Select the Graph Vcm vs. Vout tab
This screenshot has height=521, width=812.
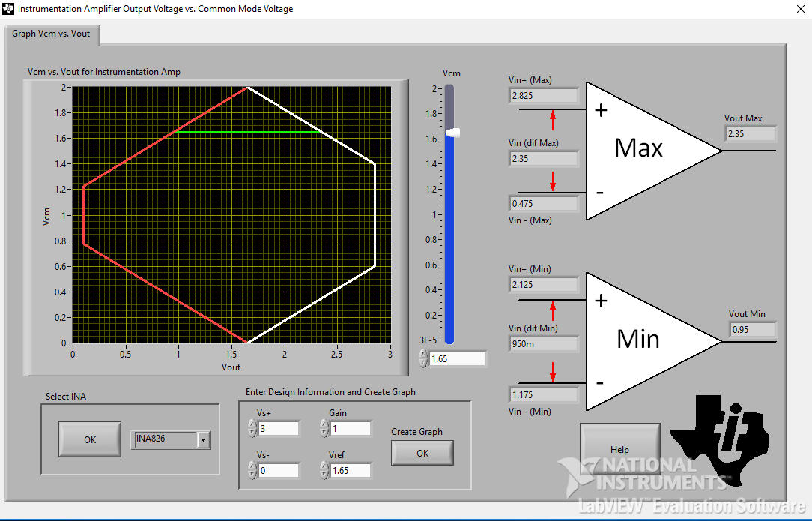tap(51, 34)
